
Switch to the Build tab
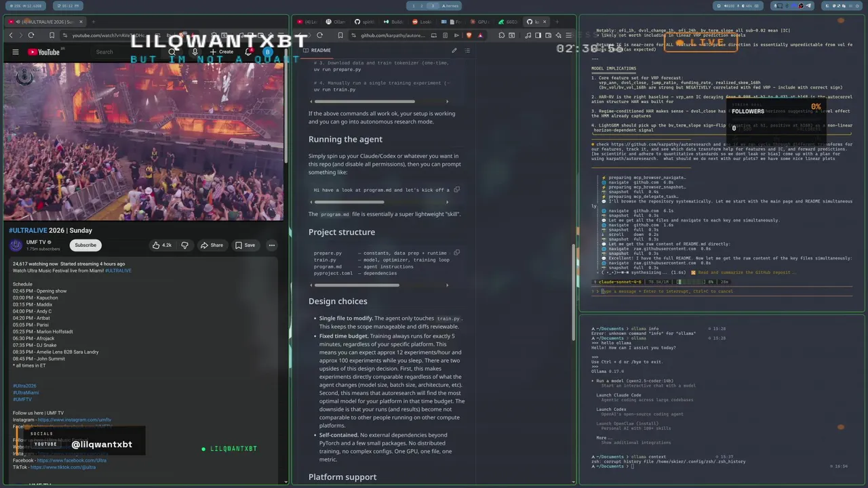(393, 22)
